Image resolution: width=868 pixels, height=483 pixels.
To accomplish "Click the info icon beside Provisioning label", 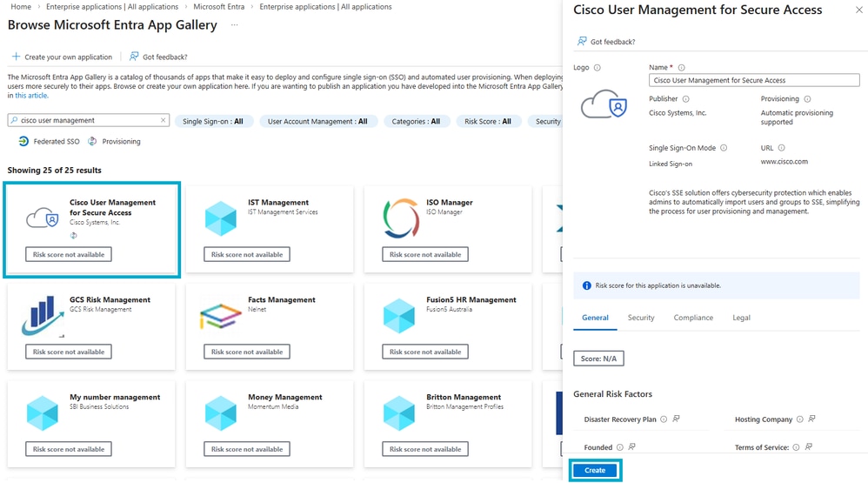I will (807, 99).
